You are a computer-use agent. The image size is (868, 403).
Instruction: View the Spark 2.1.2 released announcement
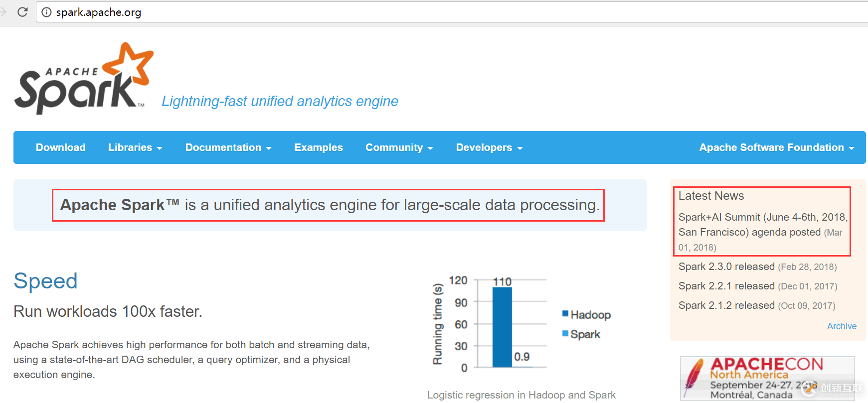726,305
